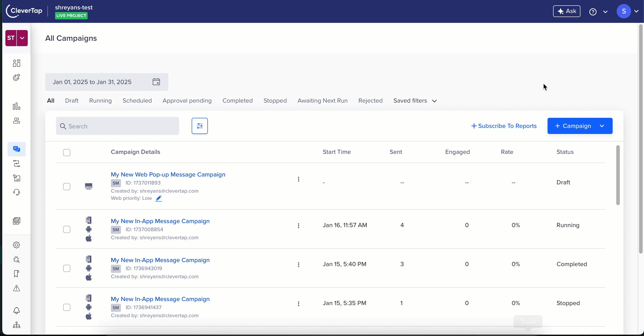Viewport: 644px width, 336px height.
Task: Open the Campaign button dropdown arrow
Action: coord(602,126)
